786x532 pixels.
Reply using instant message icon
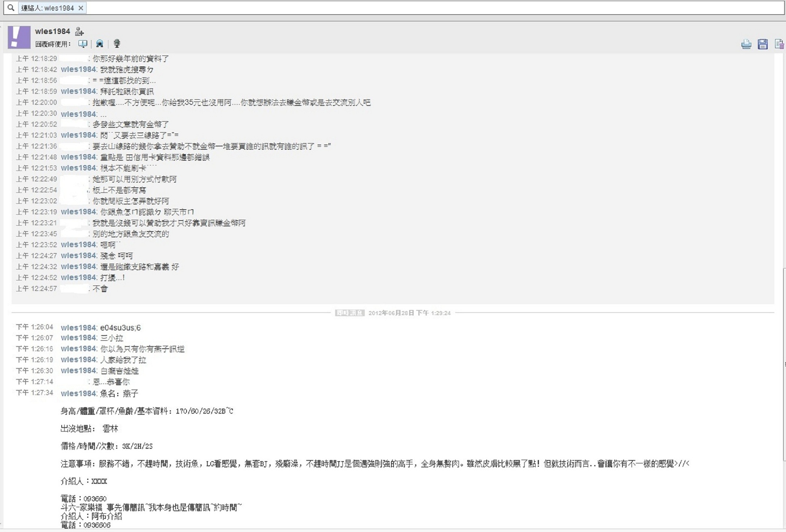[x=82, y=43]
